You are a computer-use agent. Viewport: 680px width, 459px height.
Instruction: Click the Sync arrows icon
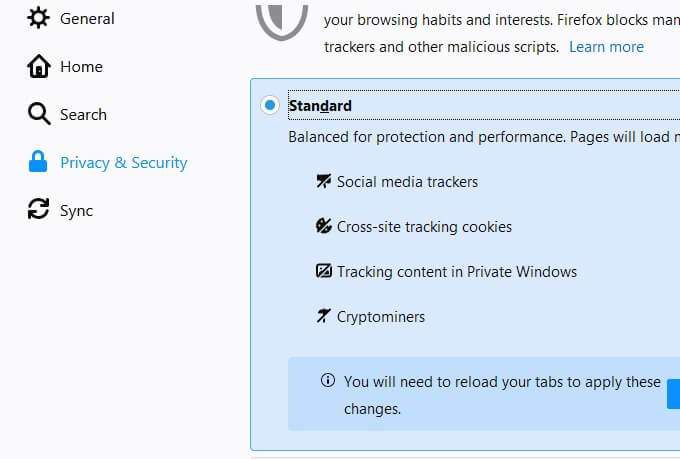(39, 210)
